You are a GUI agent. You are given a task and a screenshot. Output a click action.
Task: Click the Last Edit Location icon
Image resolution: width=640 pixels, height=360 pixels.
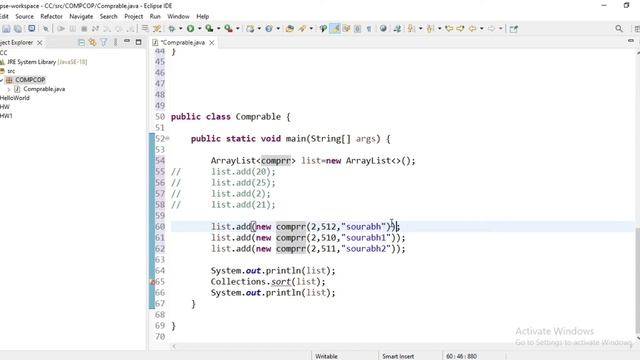point(449,29)
